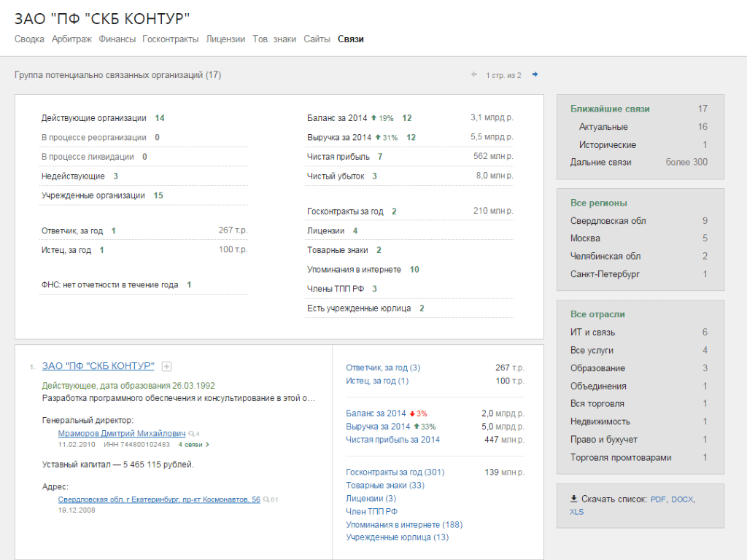Viewport: 747px width, 560px height.
Task: Open the Лицензии tab
Action: click(x=225, y=39)
